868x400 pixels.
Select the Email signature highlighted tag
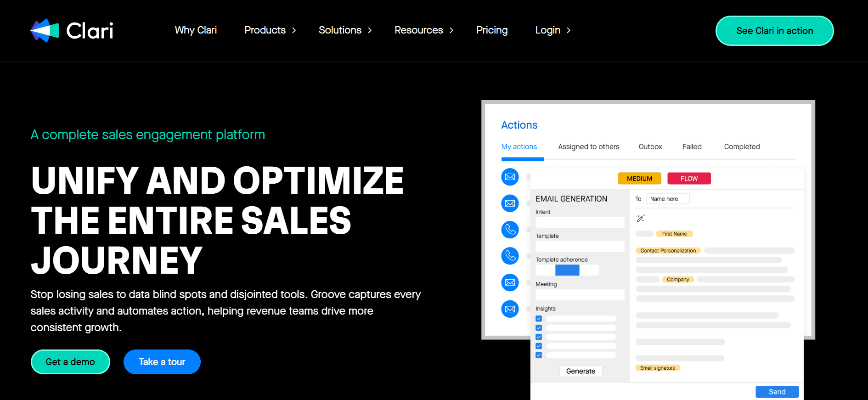pyautogui.click(x=658, y=368)
